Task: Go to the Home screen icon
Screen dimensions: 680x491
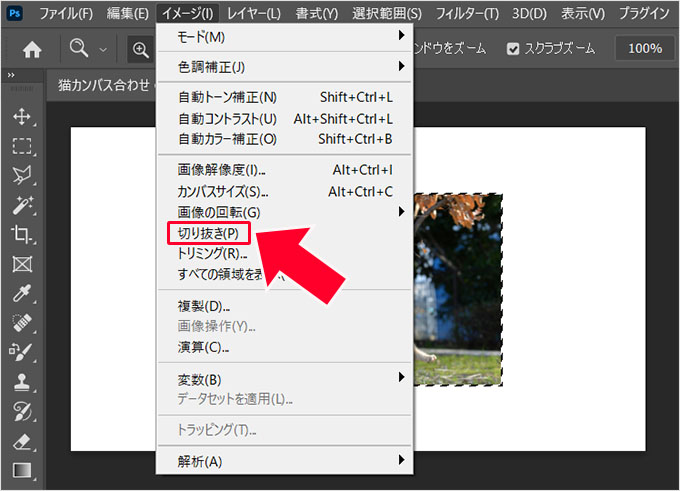Action: pyautogui.click(x=32, y=49)
